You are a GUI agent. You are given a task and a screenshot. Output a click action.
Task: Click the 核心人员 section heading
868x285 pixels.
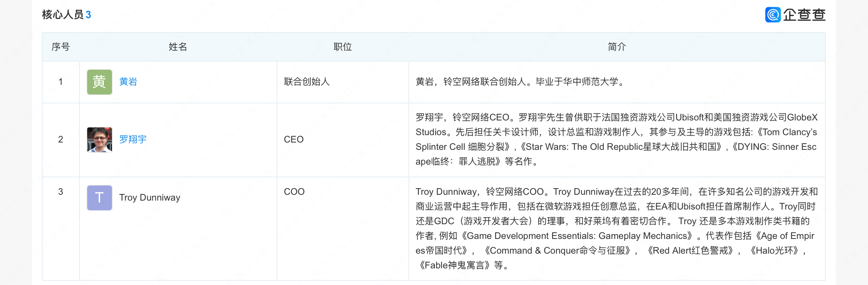(63, 15)
